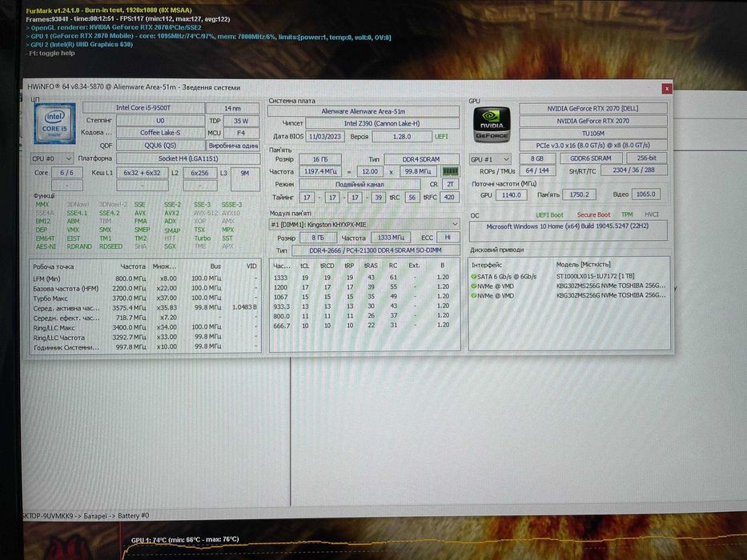747x560 pixels.
Task: Click the Turbo feature flag
Action: pyautogui.click(x=202, y=238)
